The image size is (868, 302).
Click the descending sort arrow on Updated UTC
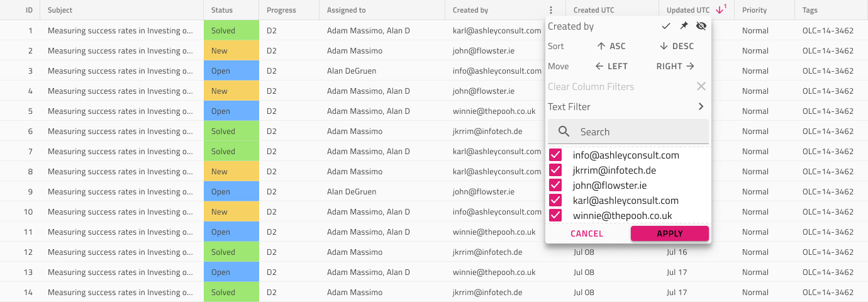click(x=720, y=10)
